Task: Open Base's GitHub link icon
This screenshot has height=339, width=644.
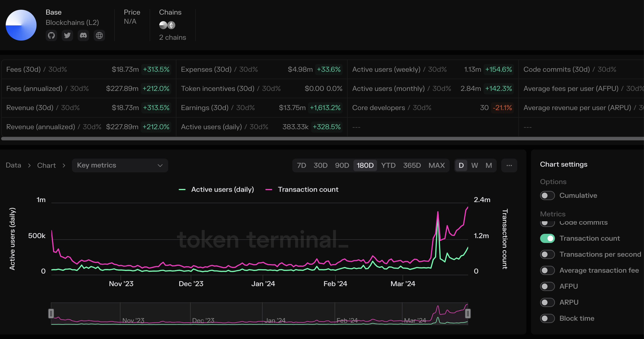Action: pos(51,35)
